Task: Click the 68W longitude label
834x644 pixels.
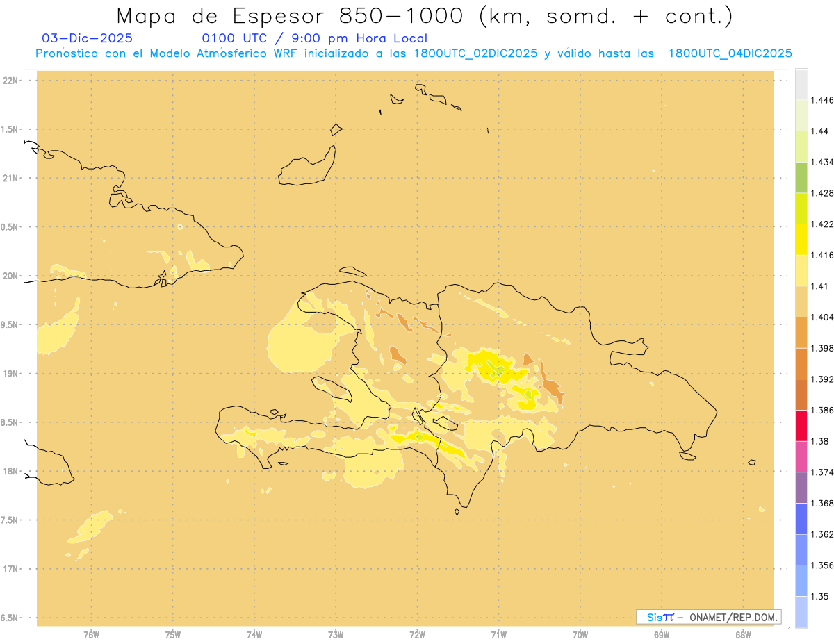Action: coord(743,634)
